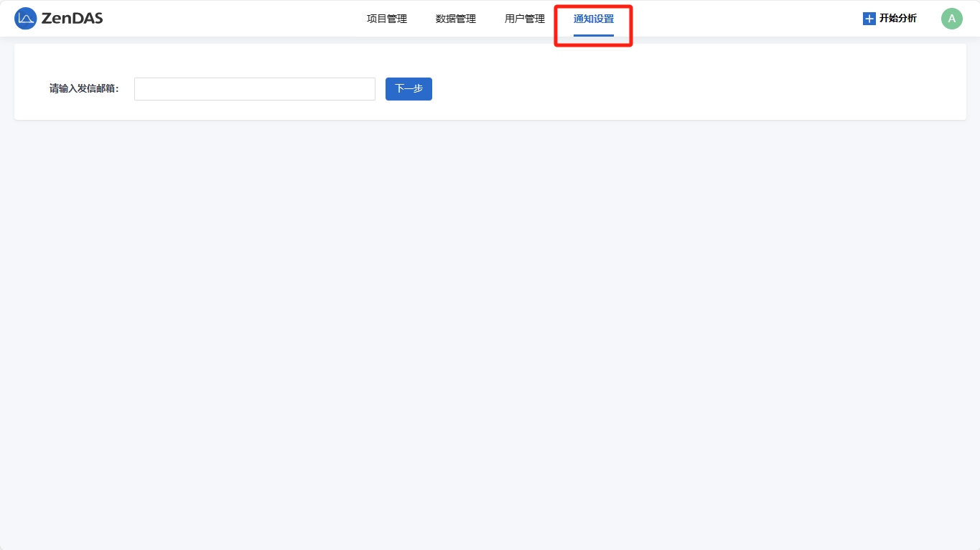Click the ZenDAS wordmark text
The height and width of the screenshot is (550, 980).
(72, 19)
